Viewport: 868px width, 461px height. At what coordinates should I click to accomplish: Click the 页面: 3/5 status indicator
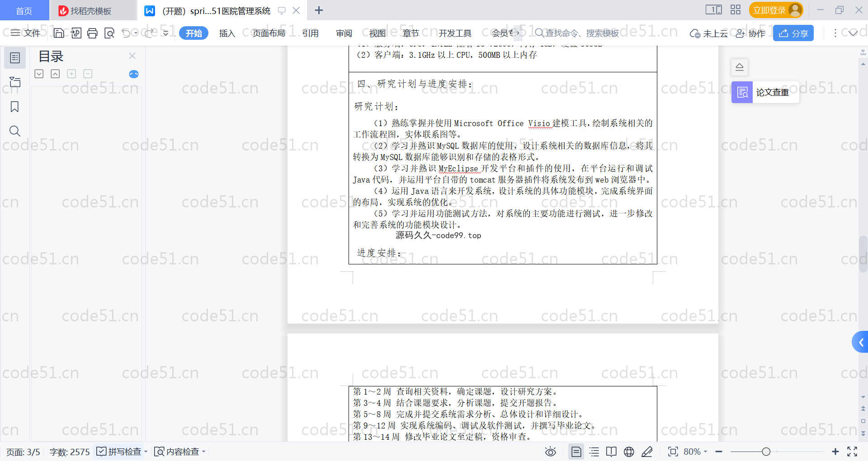[23, 452]
